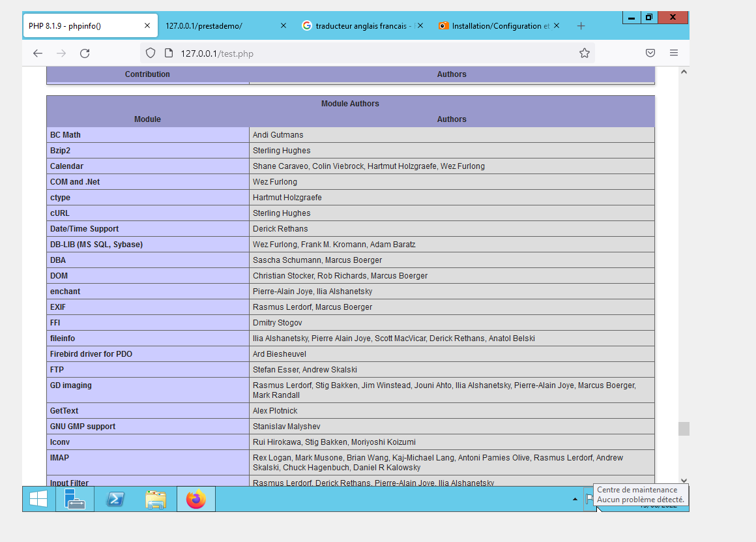Click the forward navigation arrow
The width and height of the screenshot is (756, 542).
tap(61, 53)
